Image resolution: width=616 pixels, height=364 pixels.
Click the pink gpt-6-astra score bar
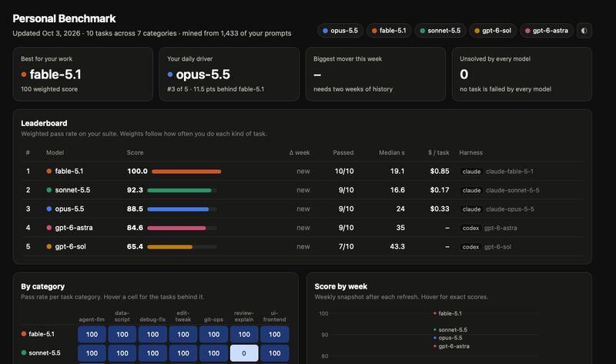pyautogui.click(x=176, y=228)
